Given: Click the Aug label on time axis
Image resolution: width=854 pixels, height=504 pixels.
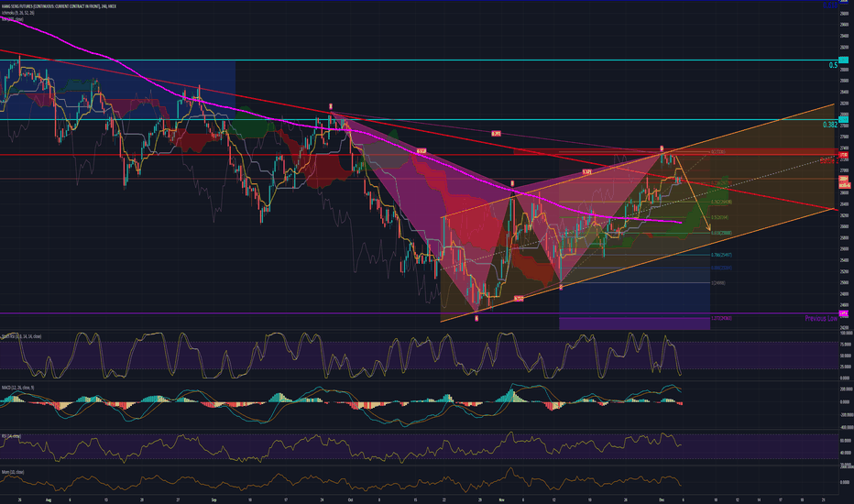Looking at the screenshot, I should coord(48,499).
